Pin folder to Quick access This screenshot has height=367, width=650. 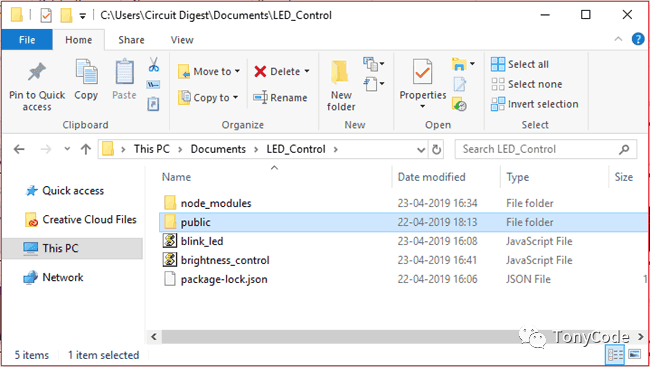(37, 86)
